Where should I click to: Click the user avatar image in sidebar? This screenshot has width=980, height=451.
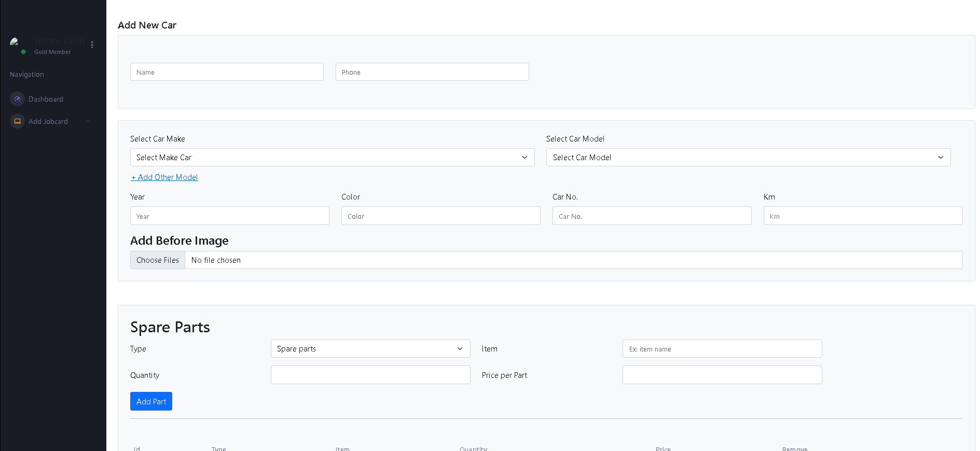pyautogui.click(x=15, y=41)
